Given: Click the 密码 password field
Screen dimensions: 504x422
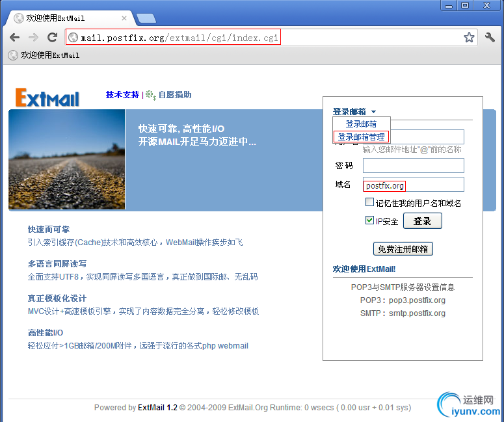Looking at the screenshot, I should tap(414, 166).
